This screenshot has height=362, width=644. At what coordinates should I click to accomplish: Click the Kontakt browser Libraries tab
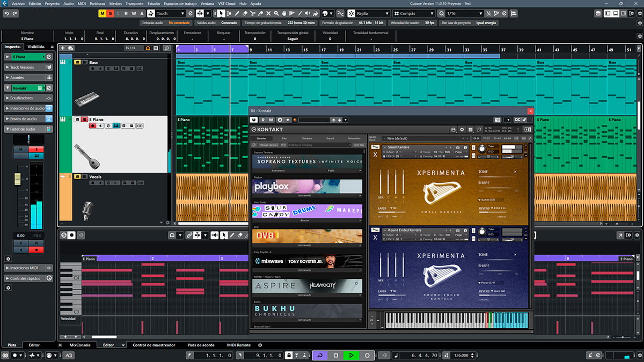click(261, 138)
